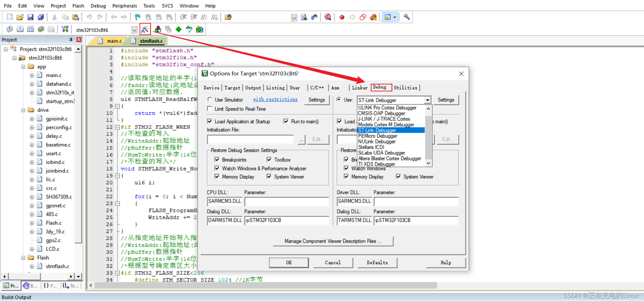Select CMSIS-DAP Debugger from list
Image resolution: width=644 pixels, height=302 pixels.
coord(391,113)
